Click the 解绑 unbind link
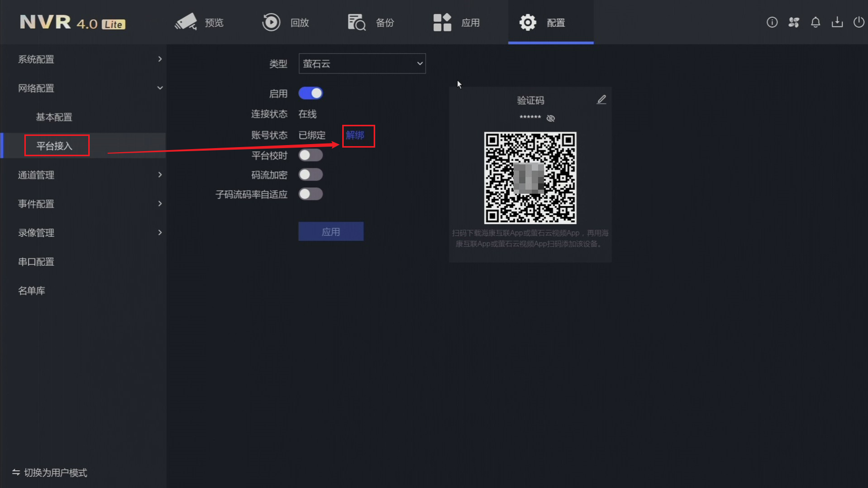The width and height of the screenshot is (868, 488). [355, 135]
